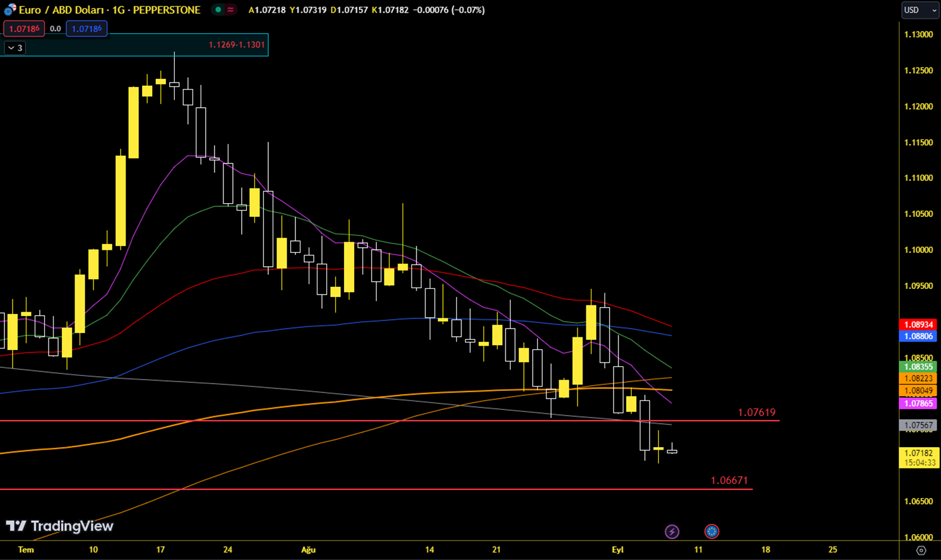Click the TradingView logo
941x560 pixels.
(x=59, y=526)
